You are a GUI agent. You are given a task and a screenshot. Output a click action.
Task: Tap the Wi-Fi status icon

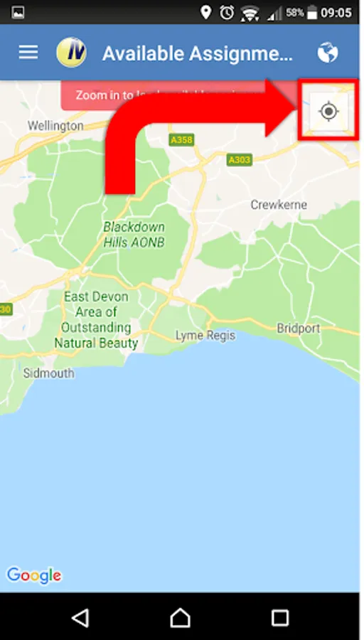(x=250, y=14)
